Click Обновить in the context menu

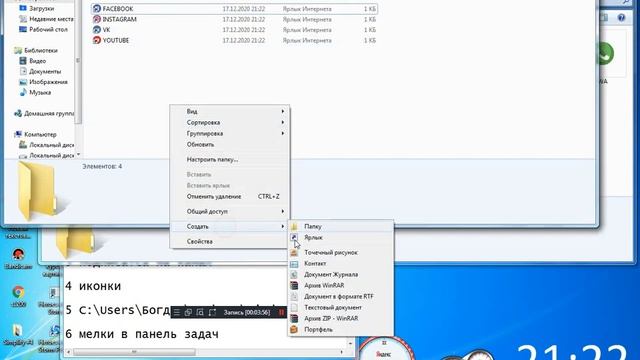(x=229, y=144)
